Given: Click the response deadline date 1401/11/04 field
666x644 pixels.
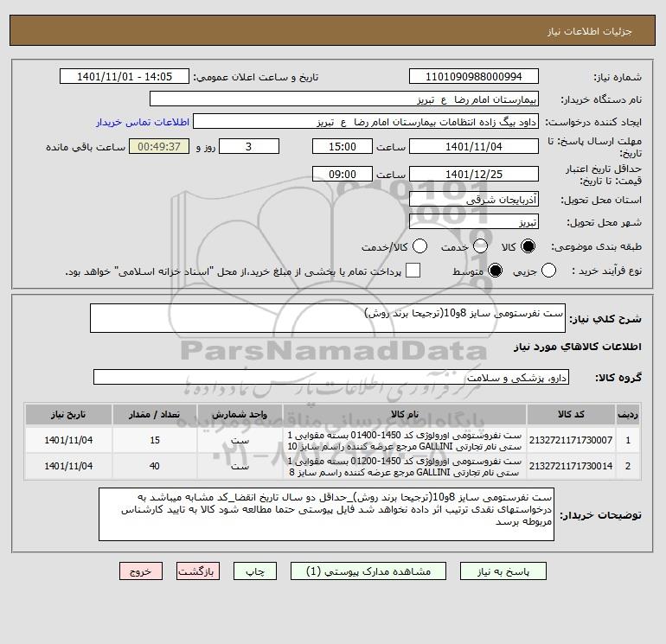Looking at the screenshot, I should [474, 146].
